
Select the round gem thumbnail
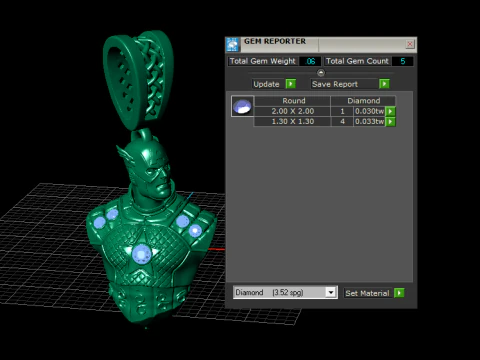point(242,106)
